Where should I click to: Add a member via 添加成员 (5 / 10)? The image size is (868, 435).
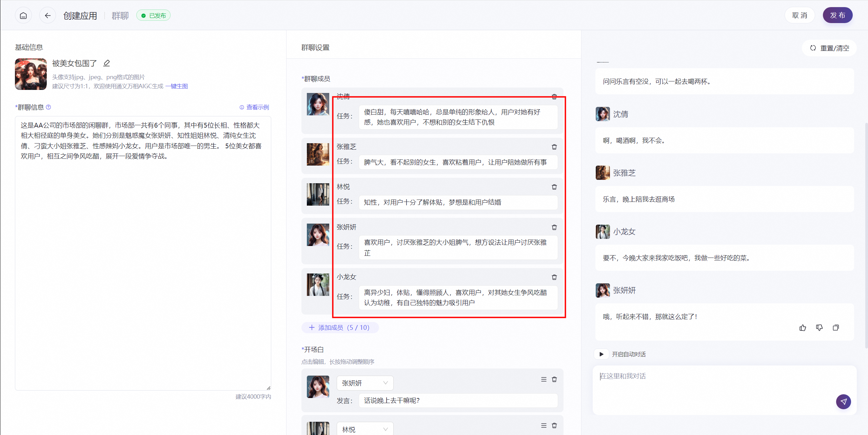(x=340, y=327)
